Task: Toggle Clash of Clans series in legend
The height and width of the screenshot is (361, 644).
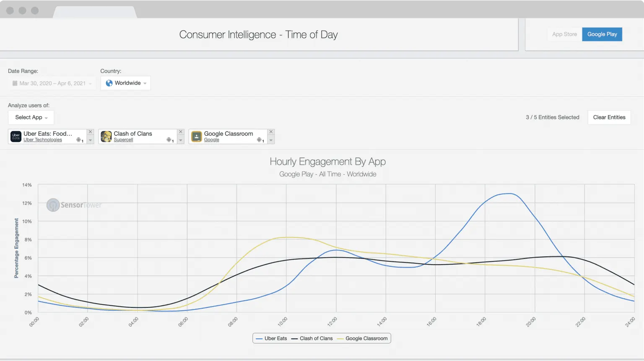Action: (312, 338)
